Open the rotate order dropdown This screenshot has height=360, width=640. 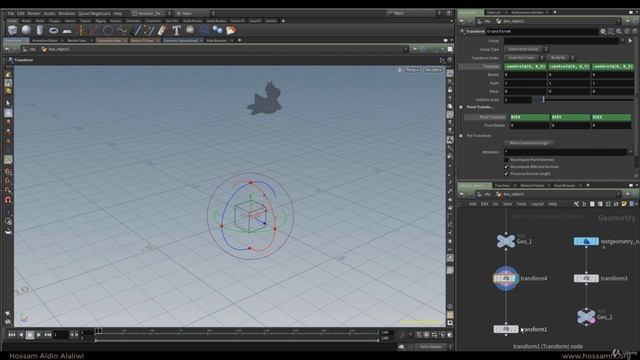click(561, 58)
